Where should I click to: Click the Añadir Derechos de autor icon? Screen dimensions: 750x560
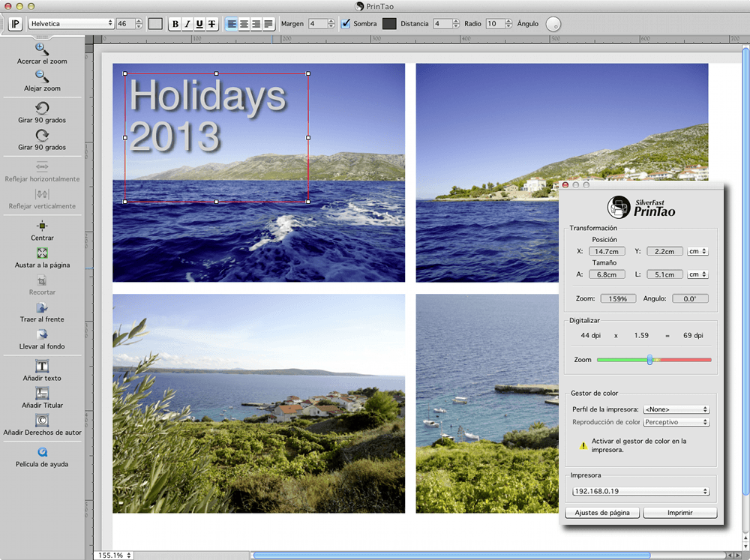click(x=42, y=421)
